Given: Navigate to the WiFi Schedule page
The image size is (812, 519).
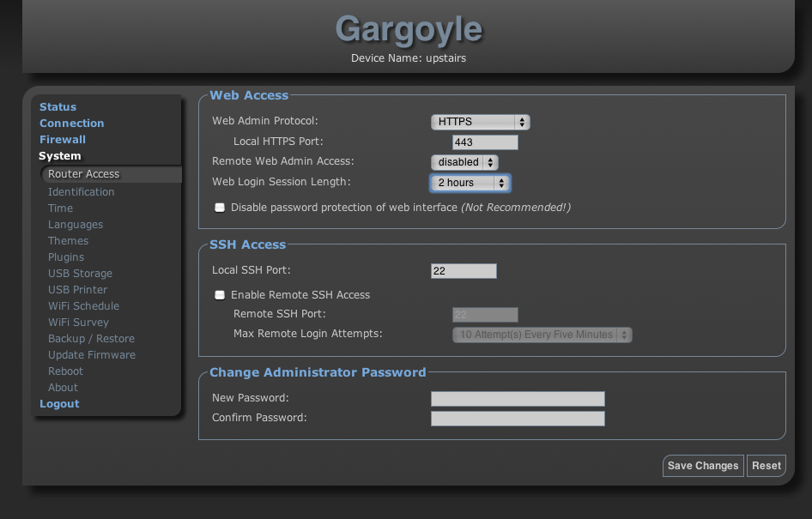Looking at the screenshot, I should coord(83,306).
